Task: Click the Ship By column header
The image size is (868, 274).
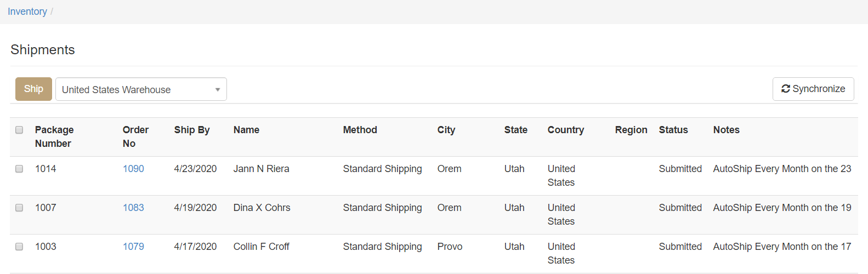Action: tap(192, 130)
